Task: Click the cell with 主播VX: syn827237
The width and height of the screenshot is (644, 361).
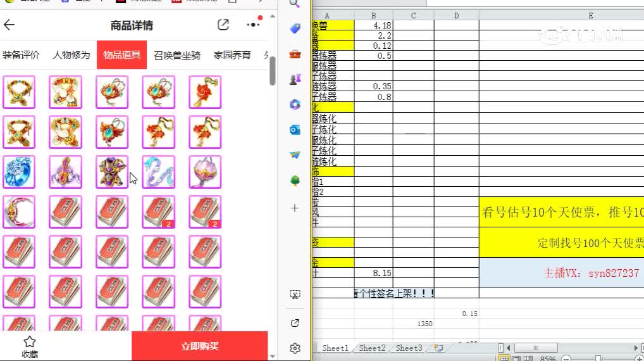Action: pyautogui.click(x=562, y=272)
